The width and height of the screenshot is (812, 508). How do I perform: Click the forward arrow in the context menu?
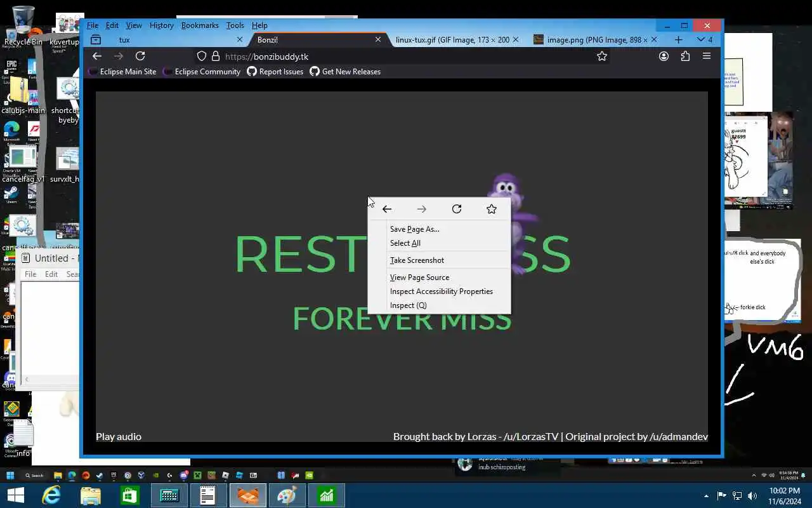pos(422,209)
